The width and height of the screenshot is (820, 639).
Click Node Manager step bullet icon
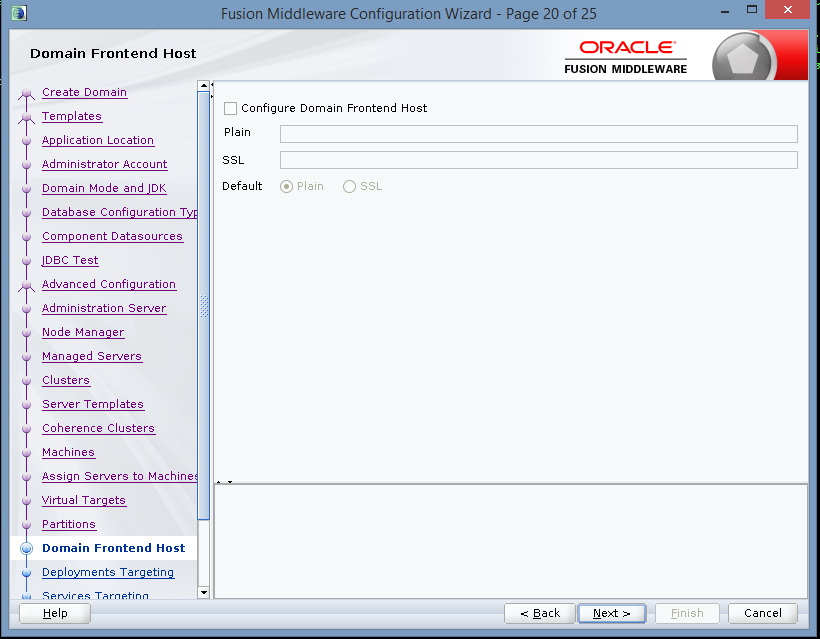[x=27, y=334]
